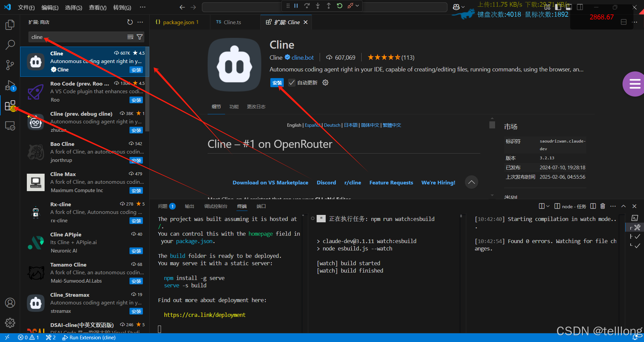Open the 选择(S) menu
Viewport: 644px width, 342px height.
click(x=73, y=7)
